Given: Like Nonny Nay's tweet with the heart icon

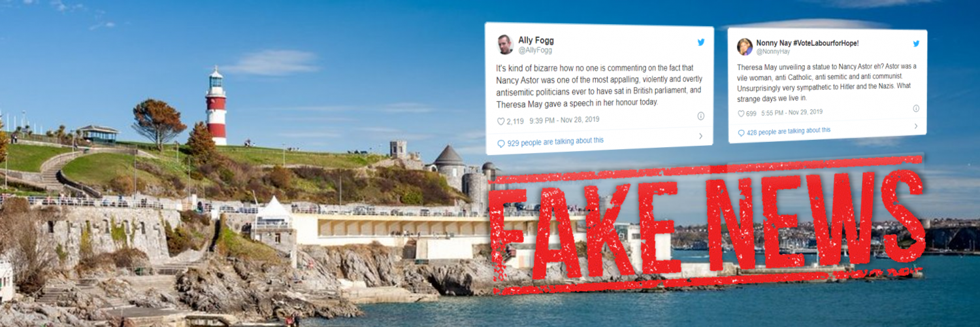Looking at the screenshot, I should 742,114.
